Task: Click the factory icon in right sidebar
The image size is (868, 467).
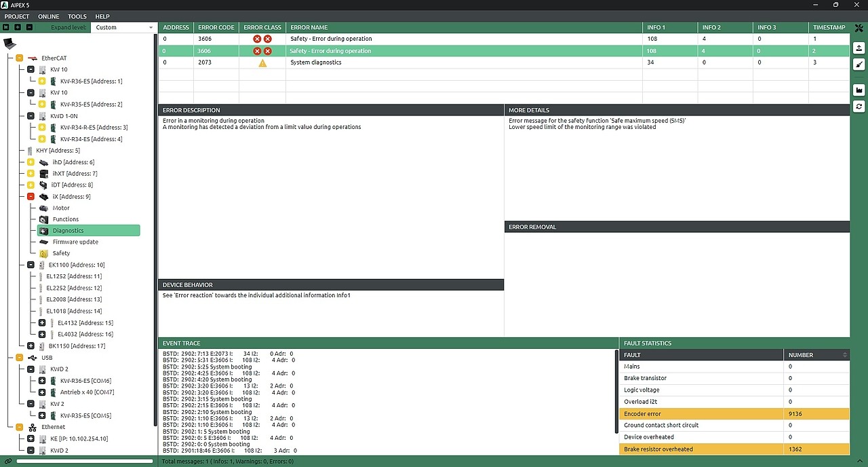Action: (x=859, y=90)
